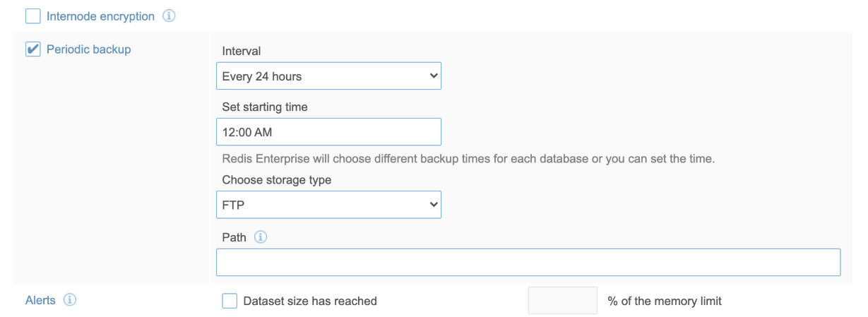This screenshot has width=868, height=317.
Task: Click the starting time field showing 12:00 AM
Action: tap(328, 132)
